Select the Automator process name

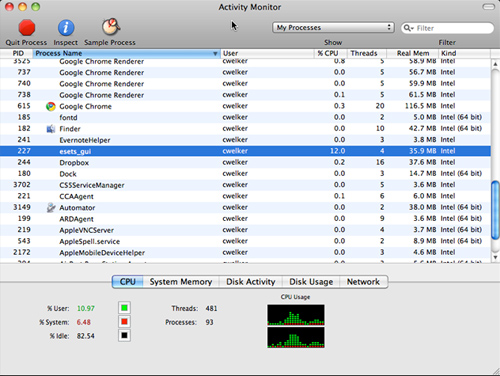[77, 207]
